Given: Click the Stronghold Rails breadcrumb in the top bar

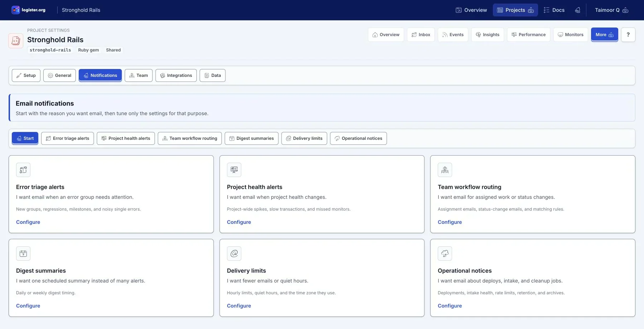Looking at the screenshot, I should click(81, 10).
